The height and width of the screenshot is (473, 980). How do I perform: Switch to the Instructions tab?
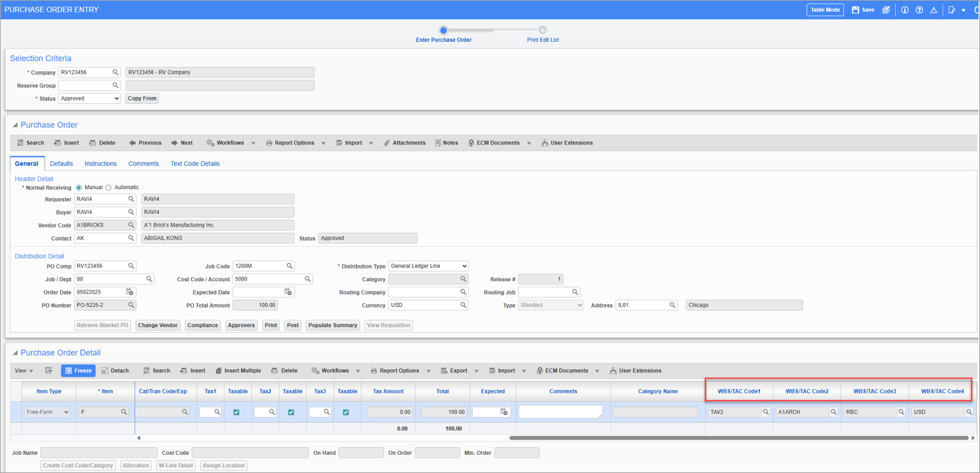[x=100, y=164]
